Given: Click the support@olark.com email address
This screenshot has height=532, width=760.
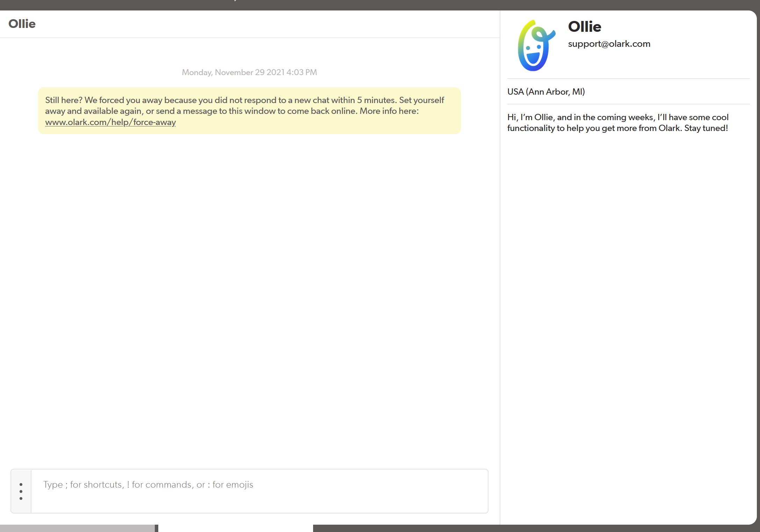Looking at the screenshot, I should (609, 44).
